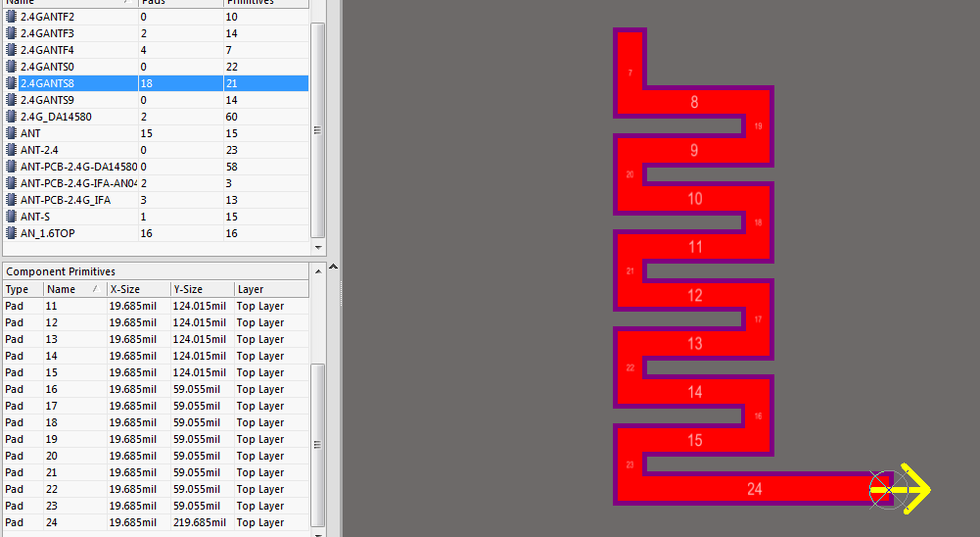This screenshot has height=537, width=980.
Task: Select 2.4G_DA14580 in the component list
Action: 157,117
